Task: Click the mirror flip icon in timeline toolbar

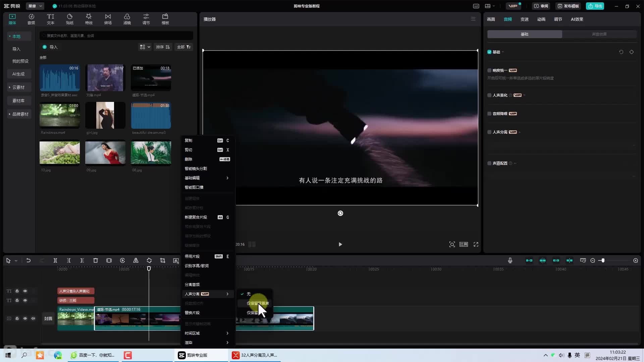Action: (136, 260)
